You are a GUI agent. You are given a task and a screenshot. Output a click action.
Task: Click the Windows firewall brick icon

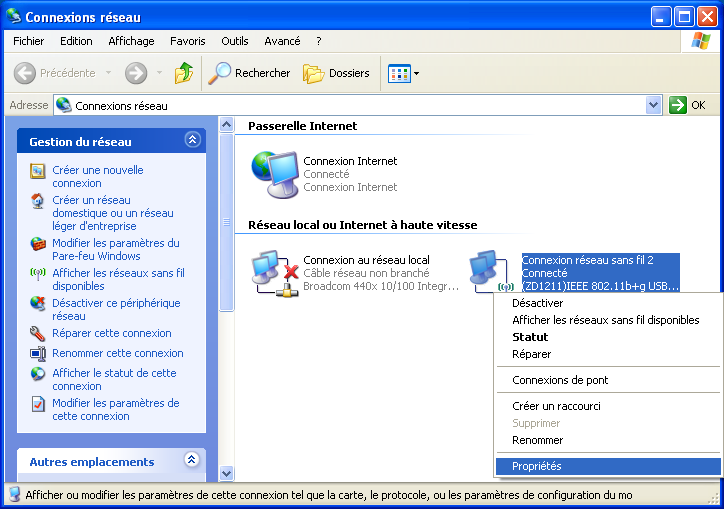click(x=38, y=243)
